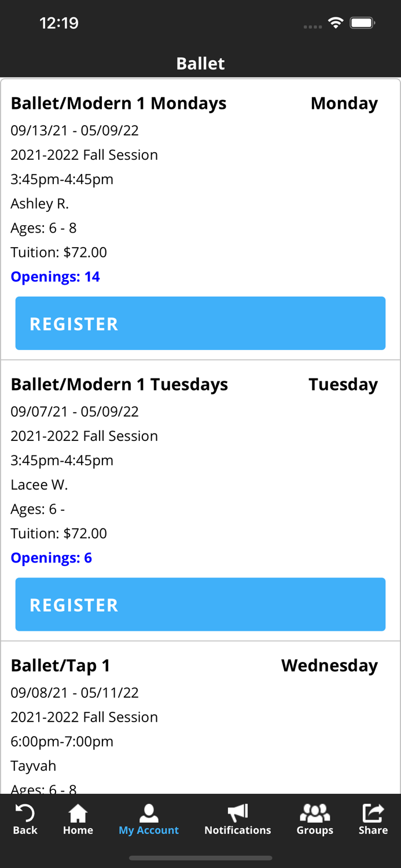The height and width of the screenshot is (868, 401).
Task: Register for Ballet/Modern 1 Mondays
Action: click(x=200, y=323)
